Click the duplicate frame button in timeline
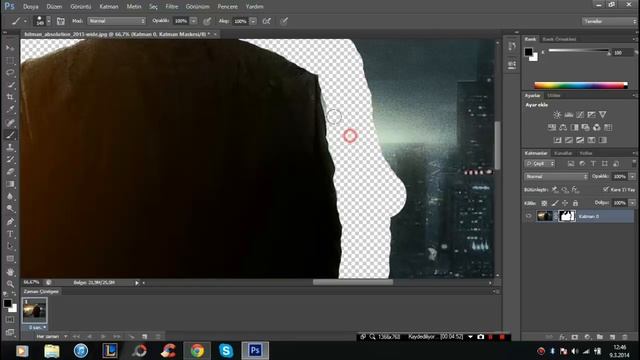 [x=144, y=337]
